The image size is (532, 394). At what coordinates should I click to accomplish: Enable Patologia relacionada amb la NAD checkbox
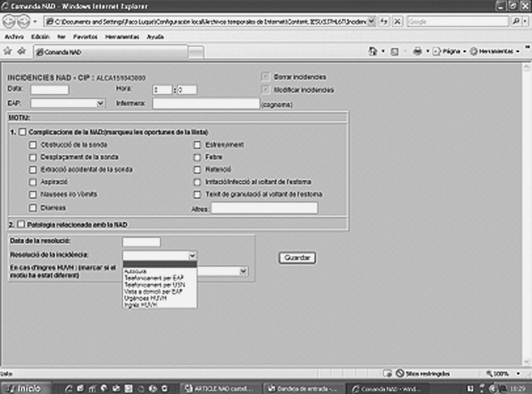[21, 225]
